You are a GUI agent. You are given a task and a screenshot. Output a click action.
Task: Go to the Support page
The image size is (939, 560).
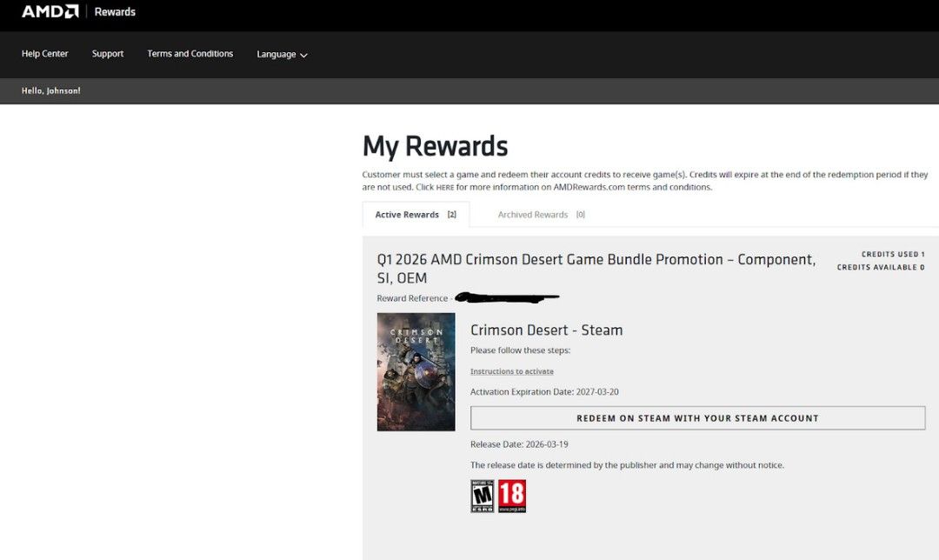[108, 54]
